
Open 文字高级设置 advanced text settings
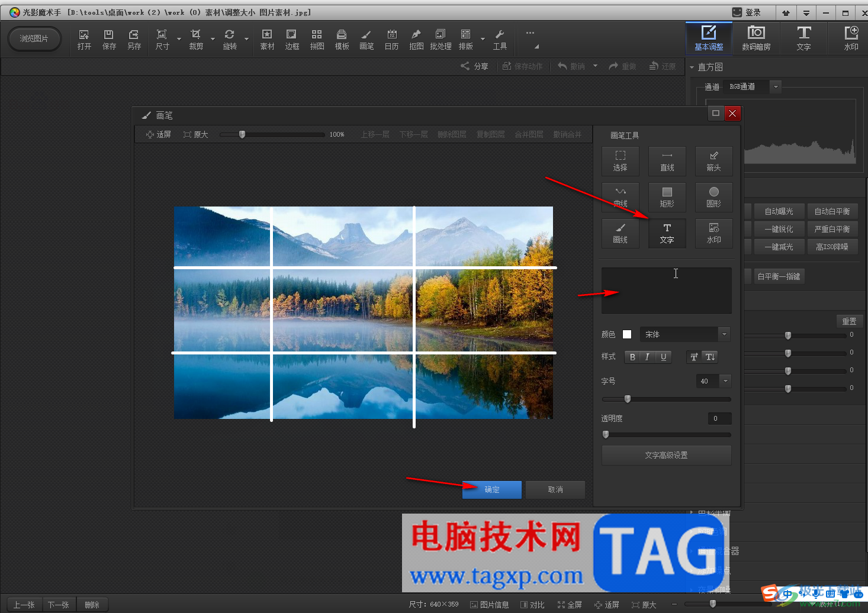(x=667, y=455)
